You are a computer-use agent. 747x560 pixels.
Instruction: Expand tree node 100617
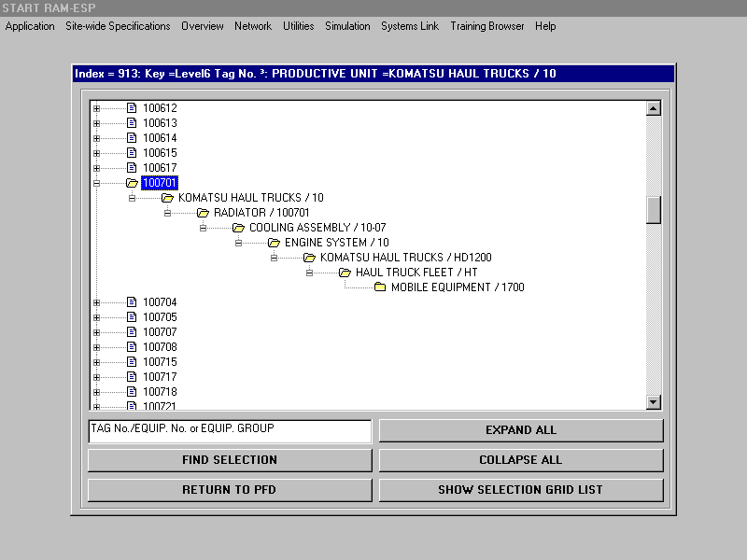click(x=97, y=168)
